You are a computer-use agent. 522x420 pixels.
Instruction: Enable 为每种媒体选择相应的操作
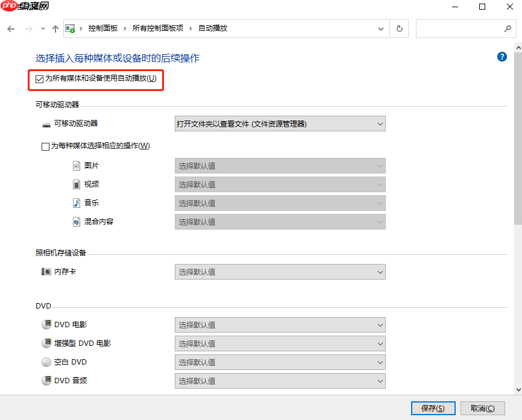45,146
